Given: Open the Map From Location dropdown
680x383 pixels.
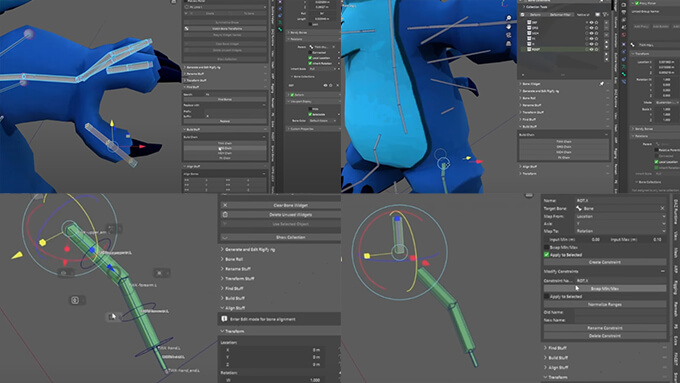Looking at the screenshot, I should coord(621,216).
